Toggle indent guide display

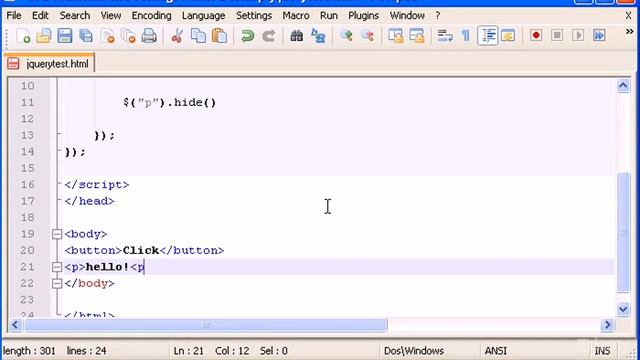pos(488,36)
